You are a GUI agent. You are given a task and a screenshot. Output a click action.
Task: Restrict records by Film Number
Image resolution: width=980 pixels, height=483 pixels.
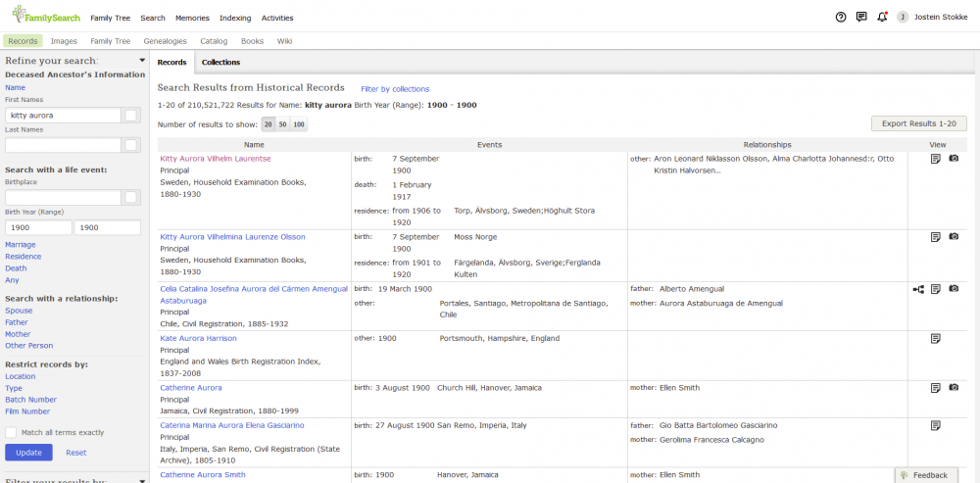(x=27, y=411)
